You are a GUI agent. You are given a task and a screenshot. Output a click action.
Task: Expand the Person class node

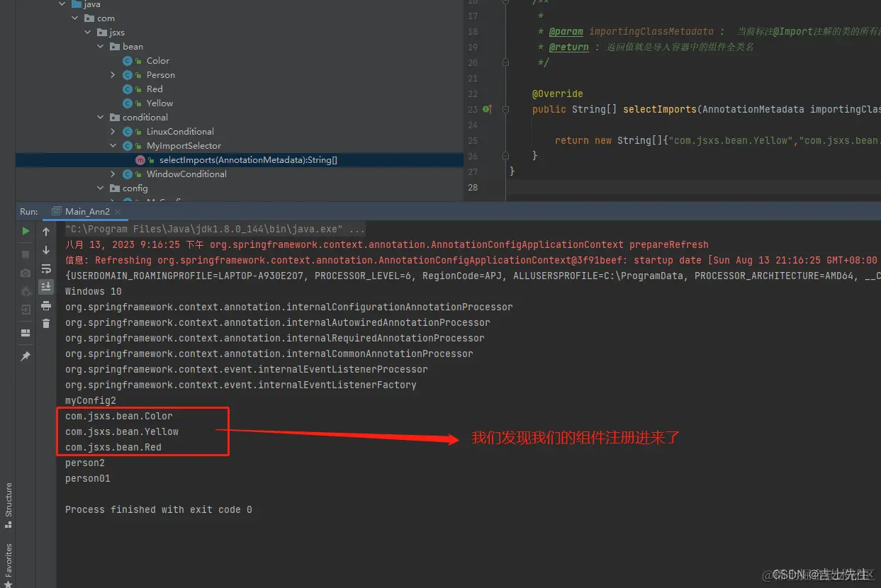(x=113, y=75)
